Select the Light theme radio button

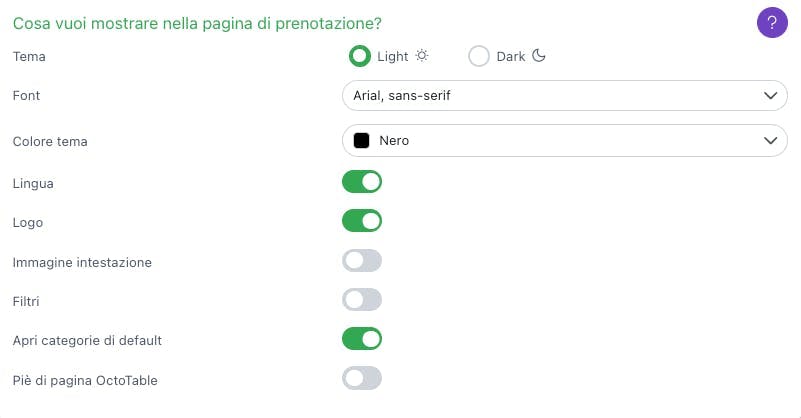[x=360, y=56]
